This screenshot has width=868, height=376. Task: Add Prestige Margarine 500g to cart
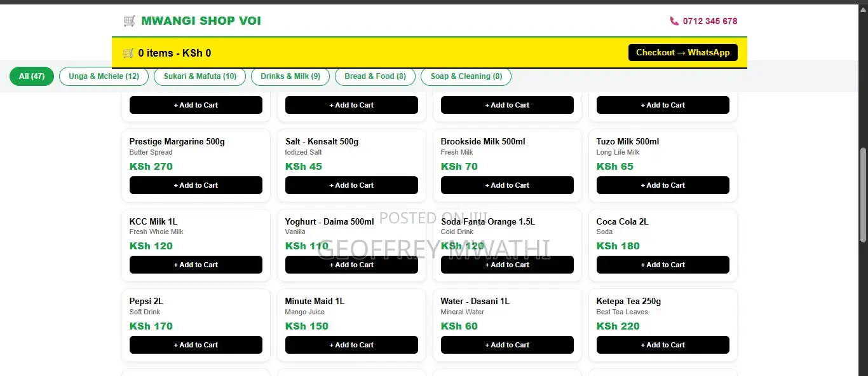196,185
